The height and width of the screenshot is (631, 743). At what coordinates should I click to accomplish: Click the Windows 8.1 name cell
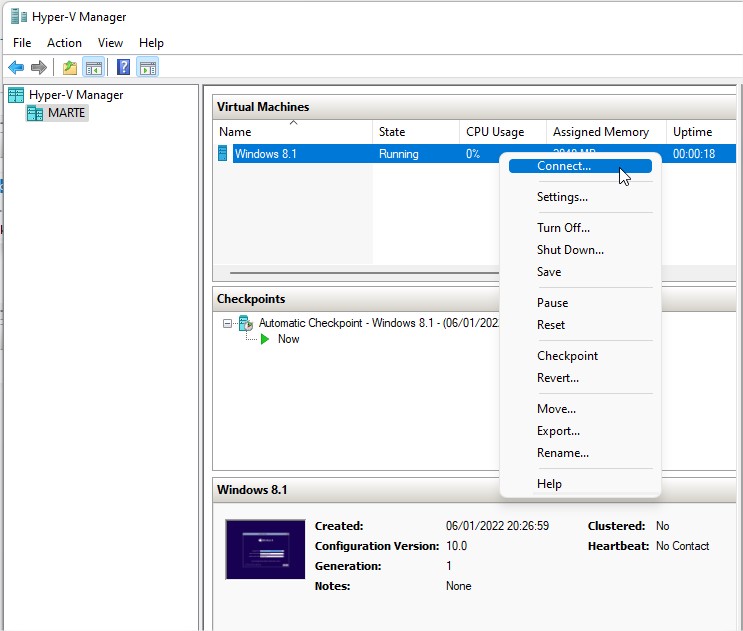pyautogui.click(x=266, y=153)
